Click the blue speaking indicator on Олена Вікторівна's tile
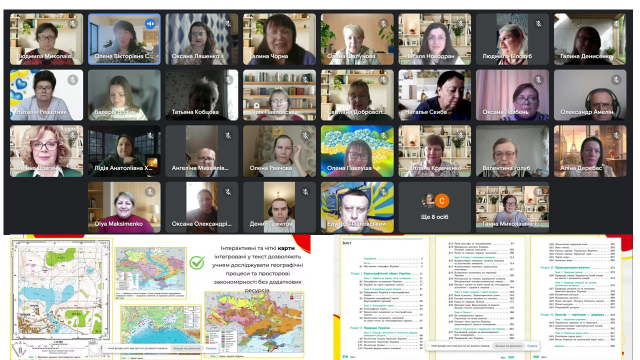 click(150, 24)
